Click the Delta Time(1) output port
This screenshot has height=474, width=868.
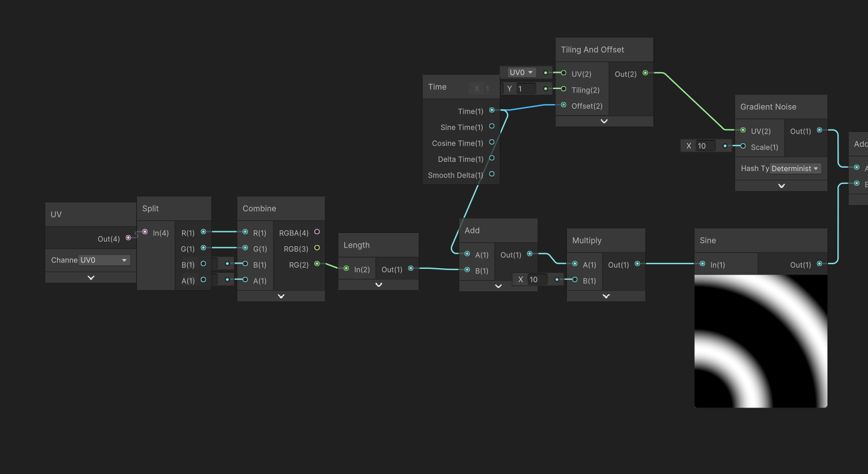coord(492,158)
